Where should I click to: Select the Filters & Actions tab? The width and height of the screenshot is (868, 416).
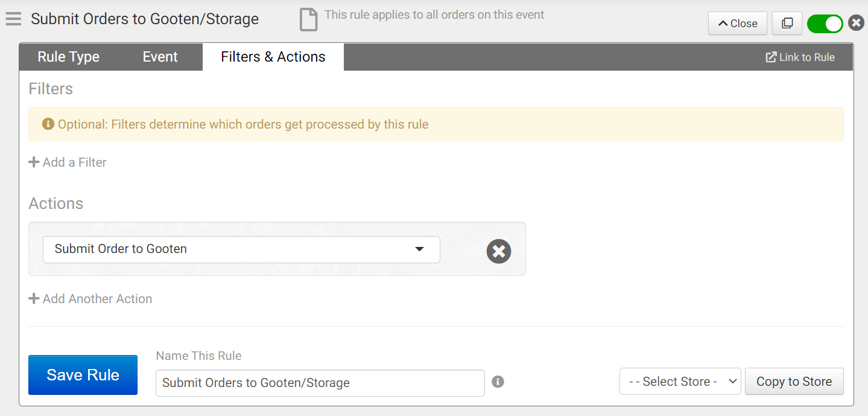point(273,57)
